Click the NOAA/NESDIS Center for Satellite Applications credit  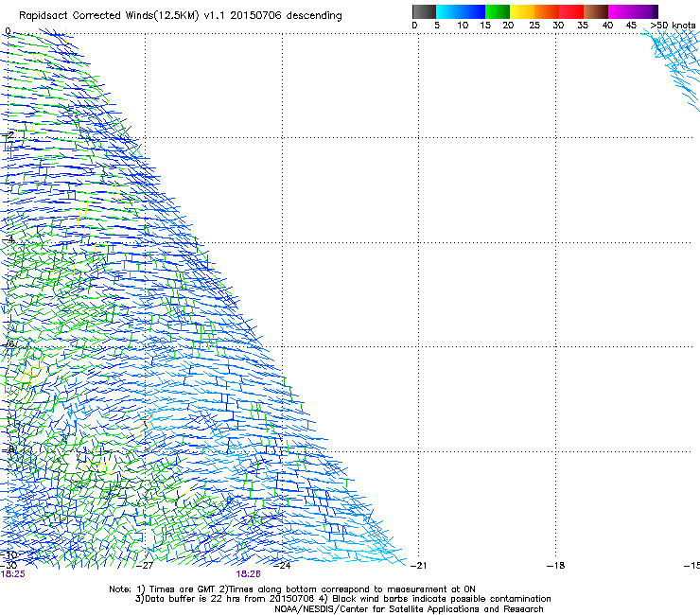pos(409,609)
